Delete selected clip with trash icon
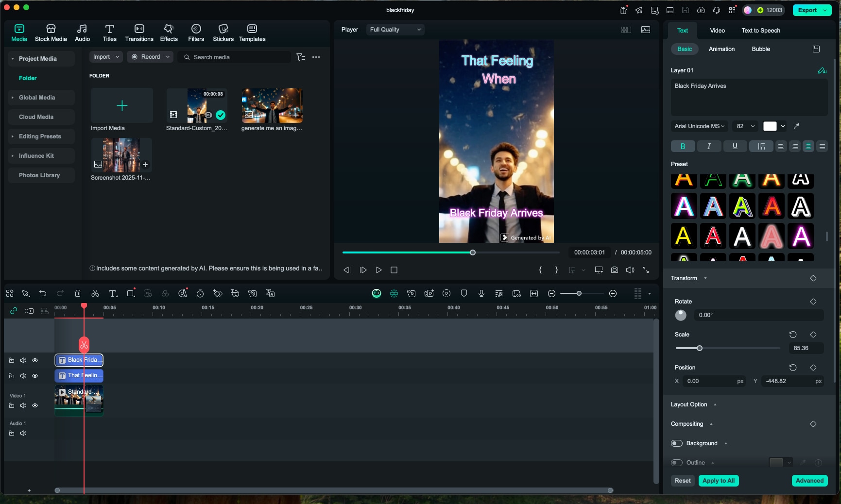Screen dimensions: 841x504 [78, 293]
